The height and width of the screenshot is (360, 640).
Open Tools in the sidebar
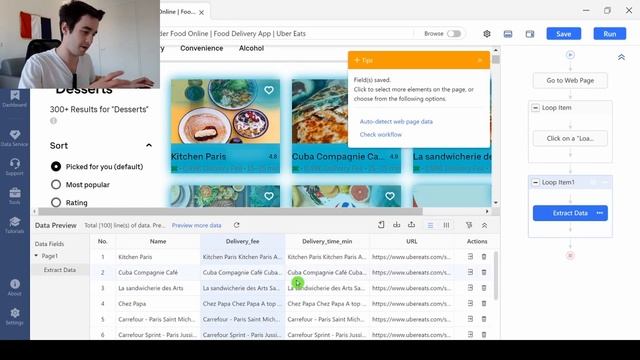click(15, 196)
